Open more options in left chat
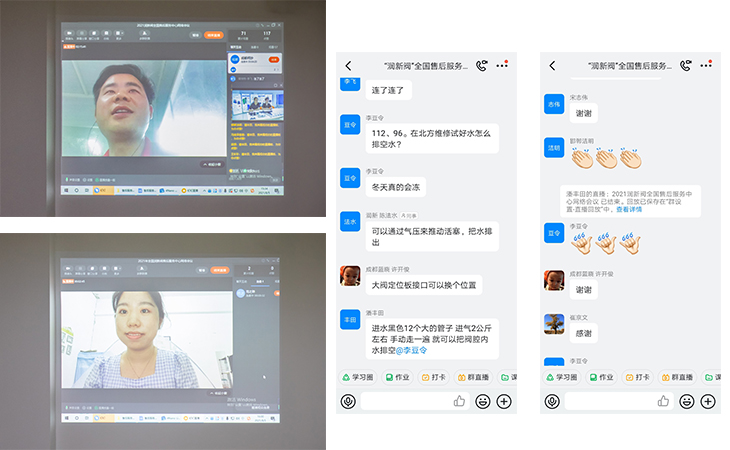The height and width of the screenshot is (450, 730). click(503, 65)
